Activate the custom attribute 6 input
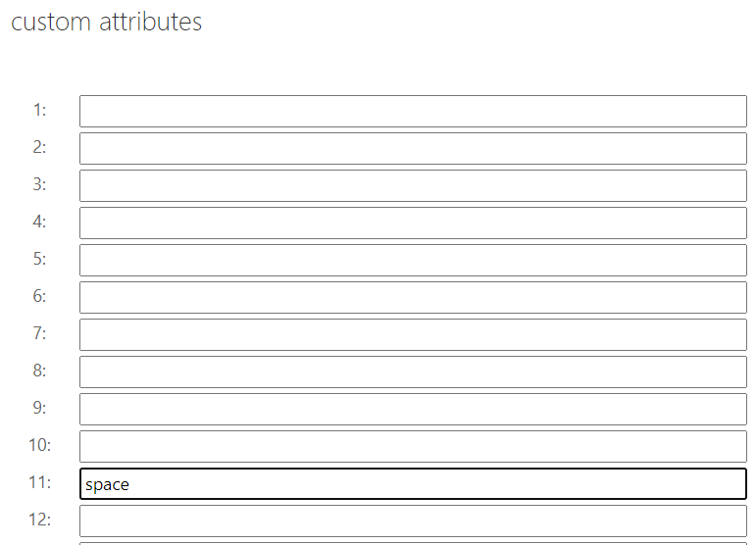The height and width of the screenshot is (545, 756). [413, 297]
